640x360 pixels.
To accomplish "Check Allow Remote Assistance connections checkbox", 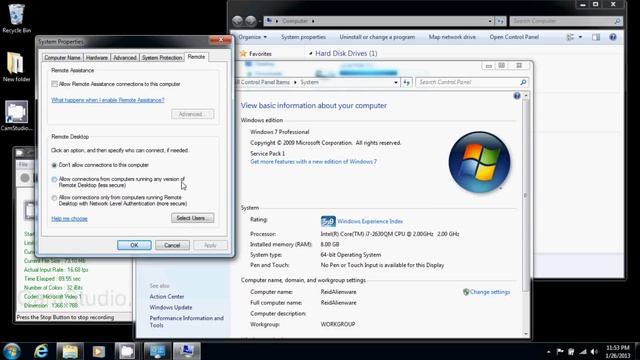I will (54, 84).
